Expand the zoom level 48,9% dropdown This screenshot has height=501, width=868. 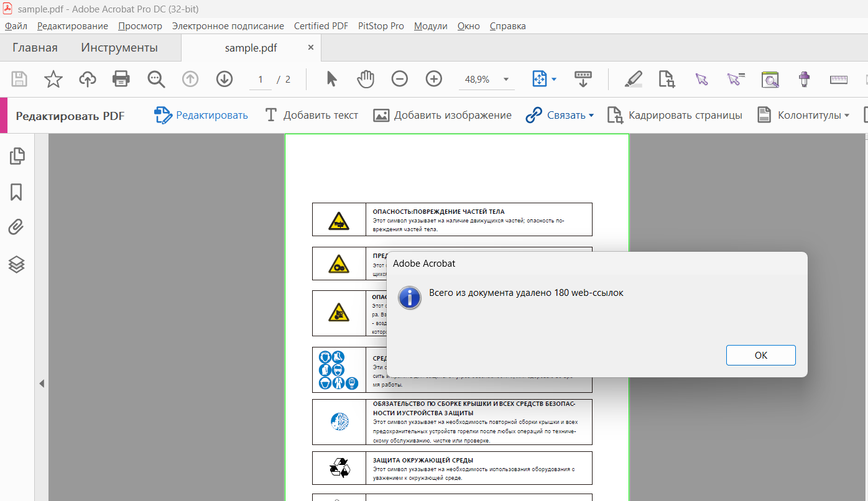(506, 80)
